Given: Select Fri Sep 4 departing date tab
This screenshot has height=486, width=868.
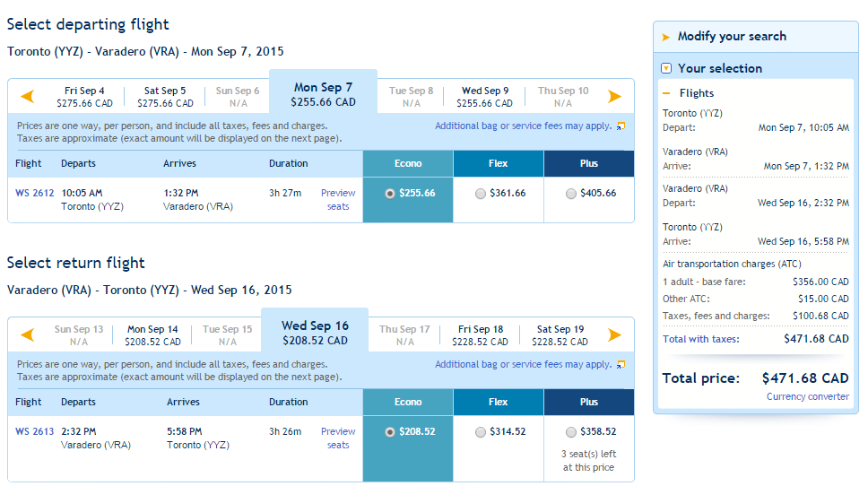Looking at the screenshot, I should coord(84,97).
